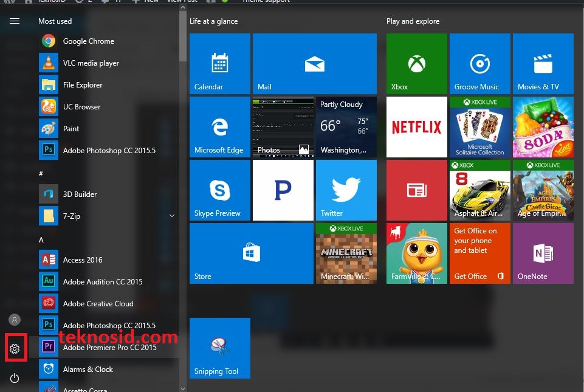Open the white P logo tile

coord(283,190)
